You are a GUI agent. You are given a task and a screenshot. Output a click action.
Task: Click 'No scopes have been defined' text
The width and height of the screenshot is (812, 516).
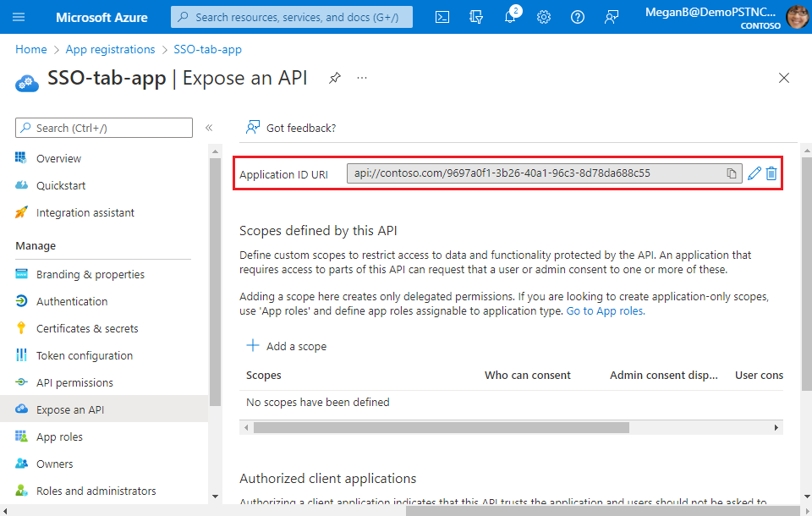[317, 402]
